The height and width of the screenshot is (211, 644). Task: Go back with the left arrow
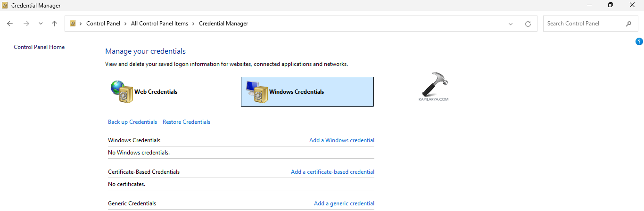(10, 24)
